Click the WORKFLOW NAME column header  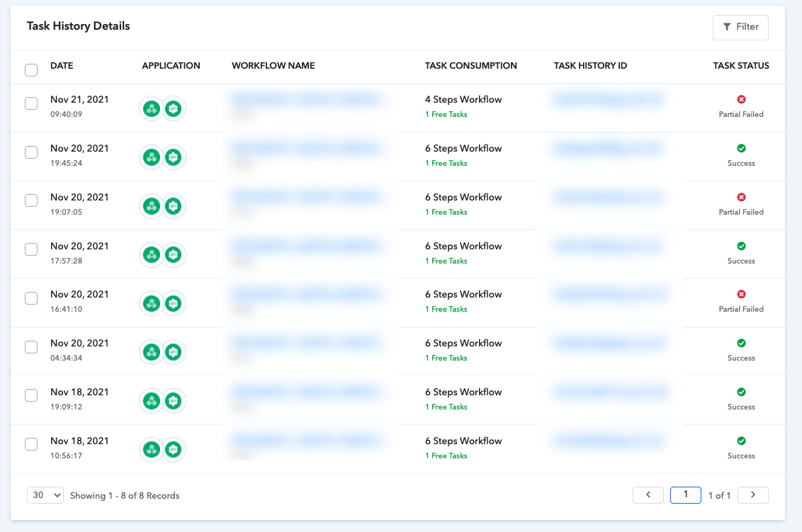click(x=273, y=65)
